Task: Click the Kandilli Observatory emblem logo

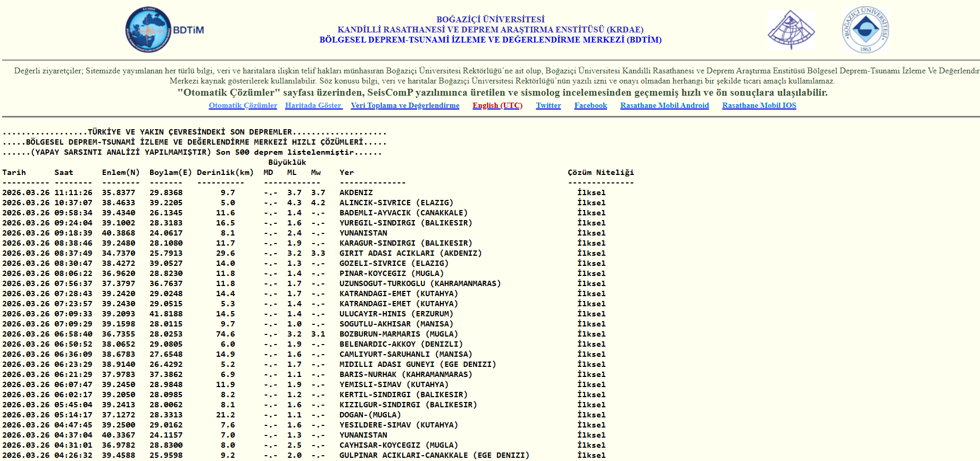Action: [x=791, y=30]
